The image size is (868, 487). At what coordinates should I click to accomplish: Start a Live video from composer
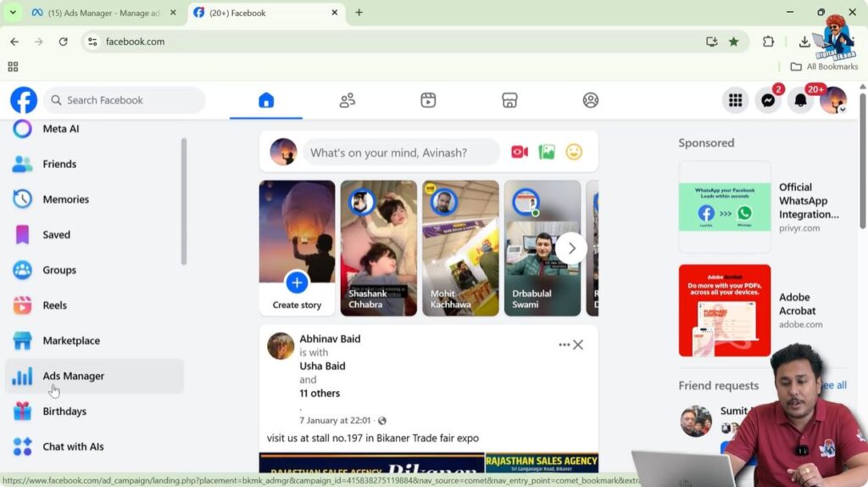click(x=520, y=152)
